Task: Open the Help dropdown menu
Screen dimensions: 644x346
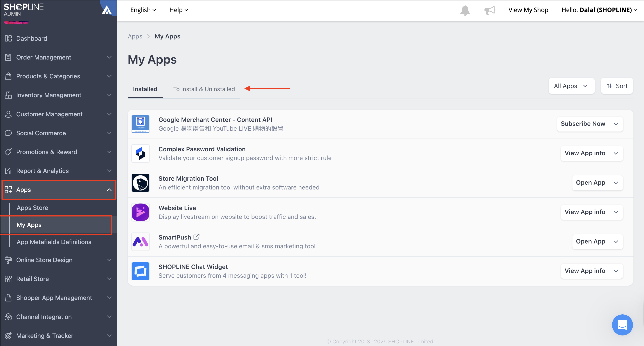Action: 178,10
